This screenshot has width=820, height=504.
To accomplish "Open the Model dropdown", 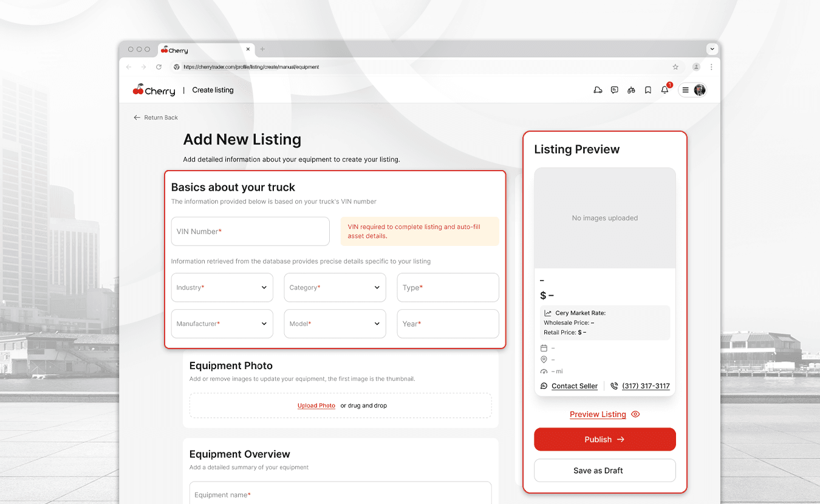I will pos(335,324).
